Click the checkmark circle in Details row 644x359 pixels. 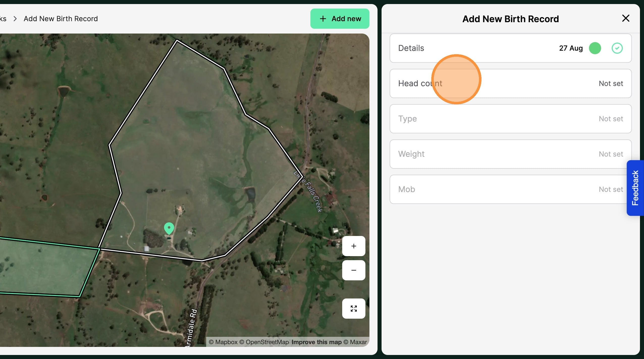pos(617,48)
